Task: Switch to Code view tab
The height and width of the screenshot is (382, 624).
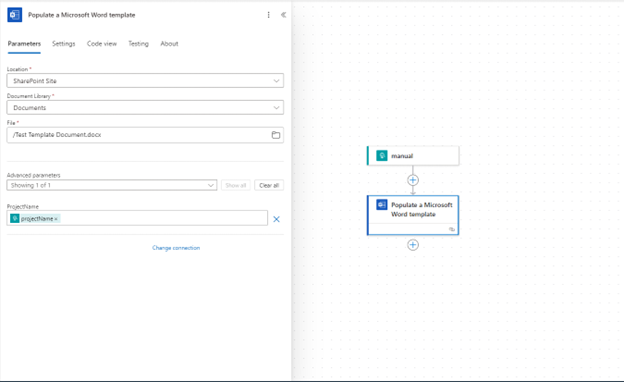Action: (102, 44)
